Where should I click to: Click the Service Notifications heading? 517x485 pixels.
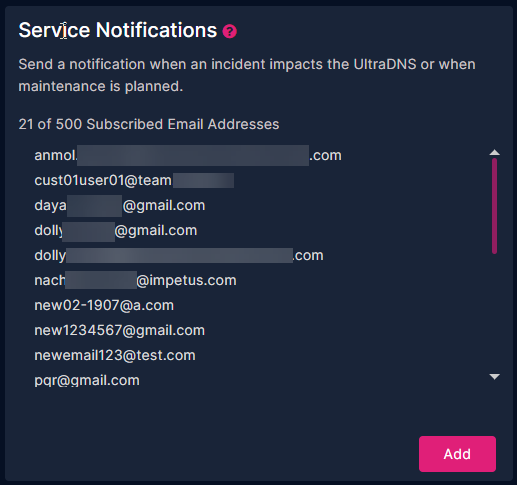click(x=118, y=30)
